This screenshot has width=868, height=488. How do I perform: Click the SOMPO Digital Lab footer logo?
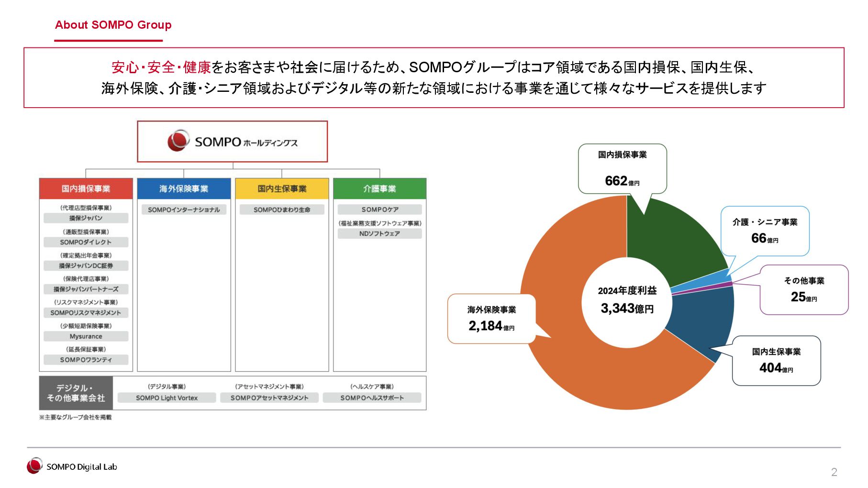point(72,466)
